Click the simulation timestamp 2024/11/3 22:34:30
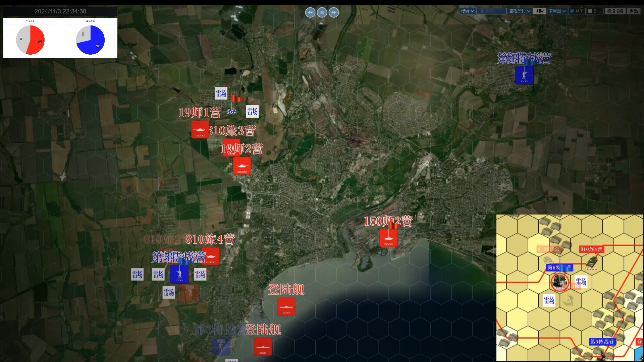This screenshot has width=644, height=362. click(x=60, y=11)
